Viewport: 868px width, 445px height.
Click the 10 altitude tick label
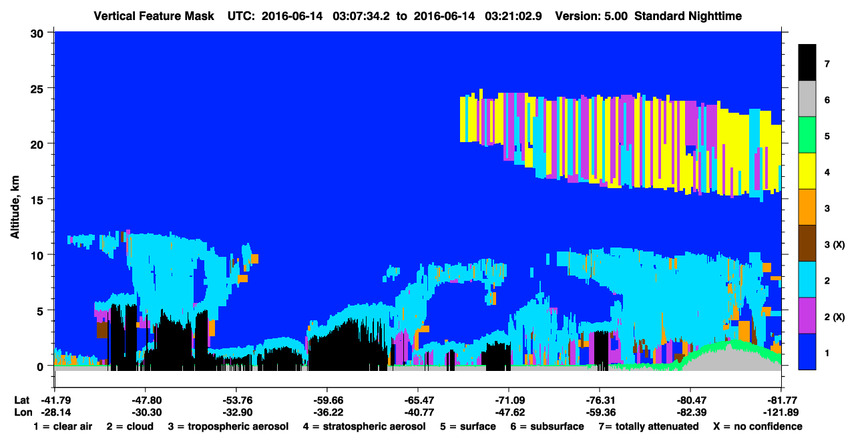point(39,255)
